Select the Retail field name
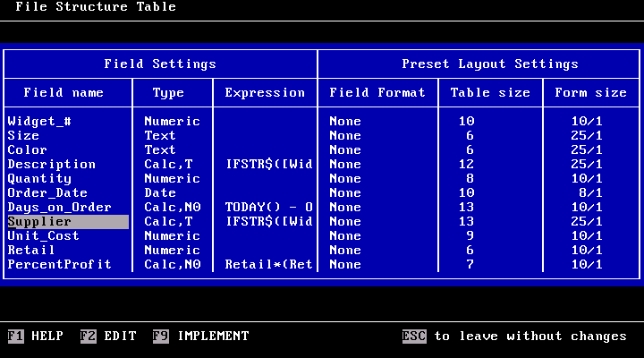Image resolution: width=644 pixels, height=358 pixels. coord(31,251)
